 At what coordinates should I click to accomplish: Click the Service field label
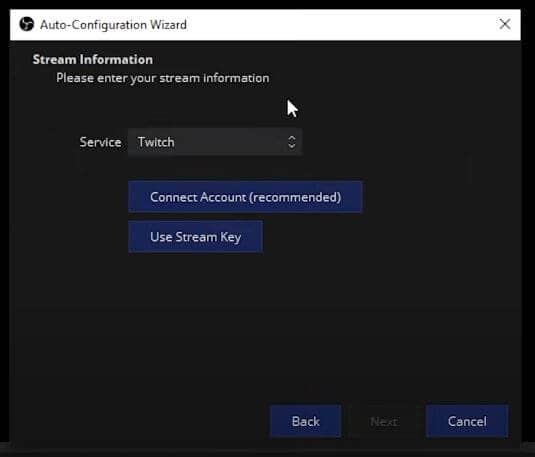tap(100, 142)
